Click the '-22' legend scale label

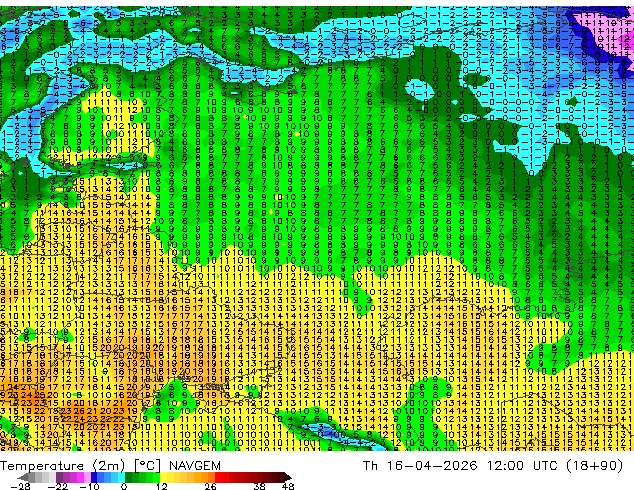pyautogui.click(x=58, y=486)
